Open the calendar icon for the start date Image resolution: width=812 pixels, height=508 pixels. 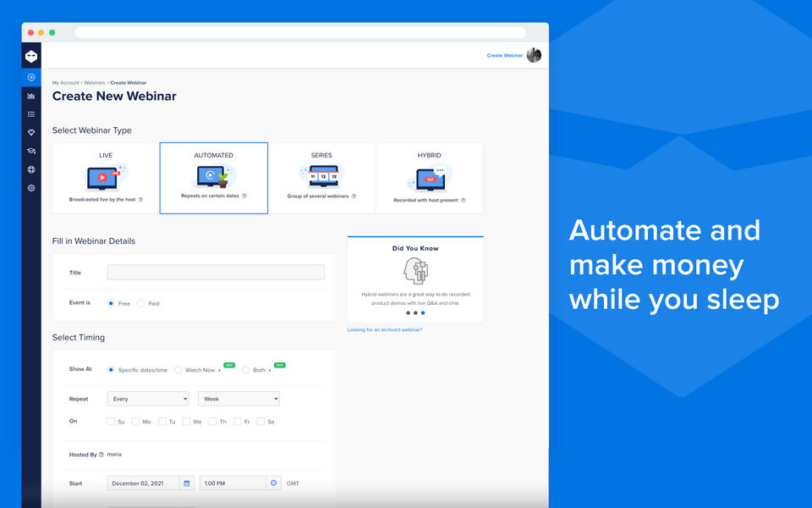click(x=187, y=483)
